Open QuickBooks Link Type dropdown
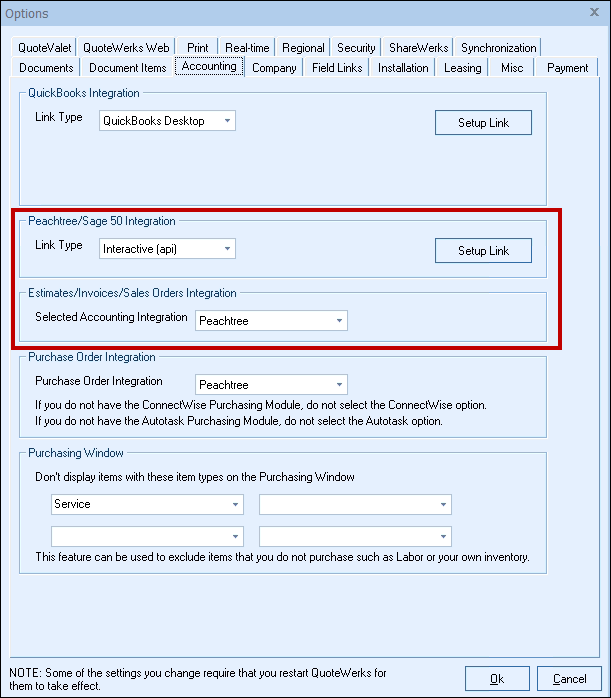 click(167, 121)
